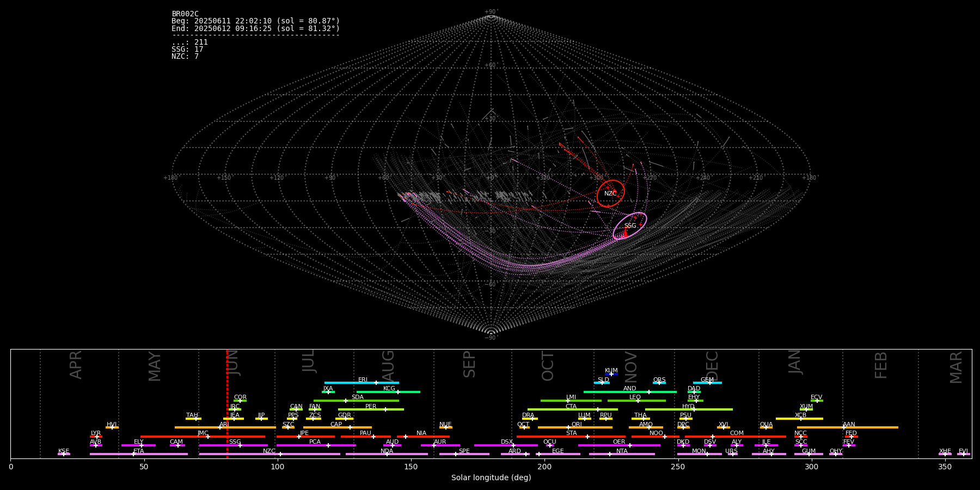Viewport: 980px width, 490px height.
Task: Click the +240° longitude label on sky map
Action: [x=703, y=178]
